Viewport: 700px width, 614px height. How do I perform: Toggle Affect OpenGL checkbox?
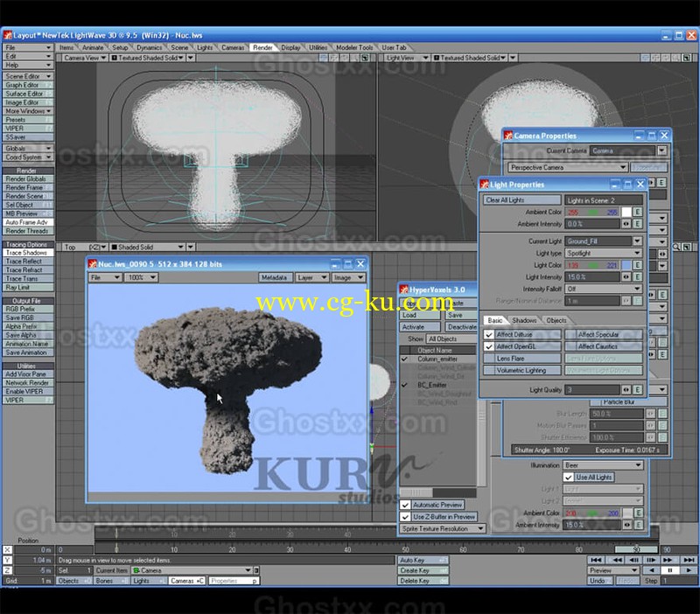[x=489, y=346]
